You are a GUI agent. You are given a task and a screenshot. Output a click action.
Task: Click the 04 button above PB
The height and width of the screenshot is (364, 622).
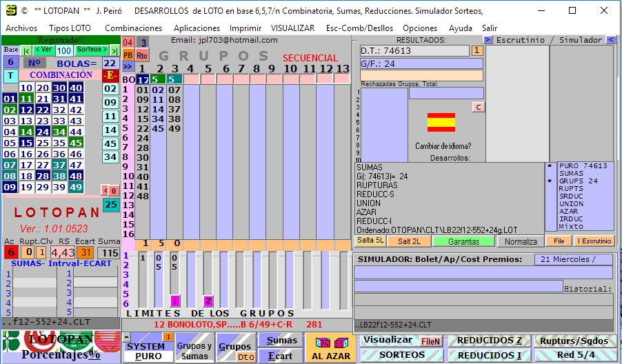point(128,43)
